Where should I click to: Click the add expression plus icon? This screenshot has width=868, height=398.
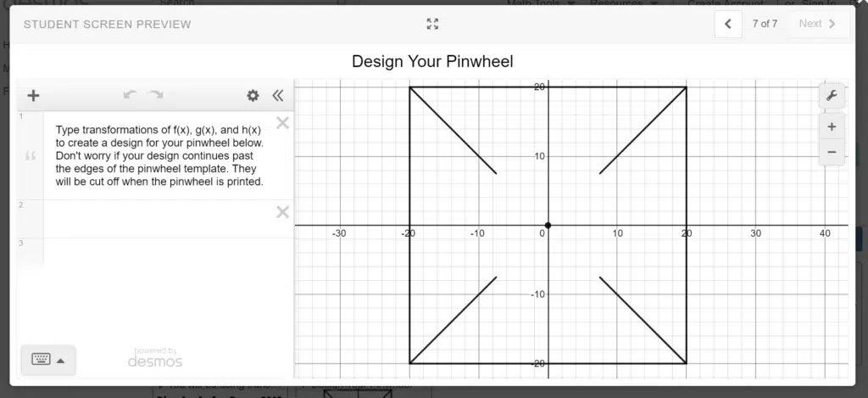pos(33,95)
